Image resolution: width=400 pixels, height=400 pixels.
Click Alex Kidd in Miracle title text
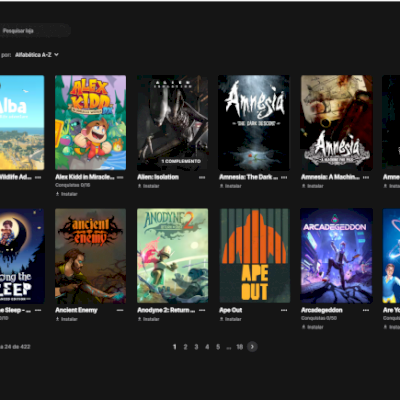tap(85, 177)
